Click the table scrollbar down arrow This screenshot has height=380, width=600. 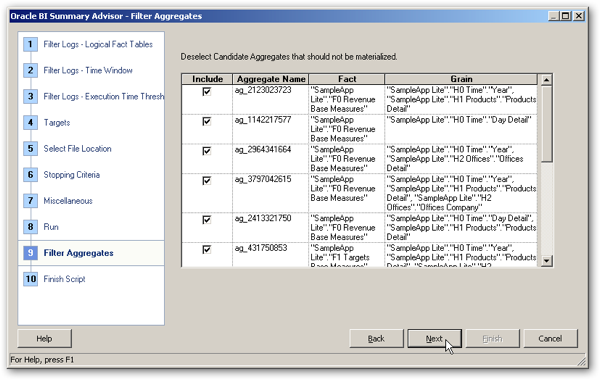(x=546, y=261)
